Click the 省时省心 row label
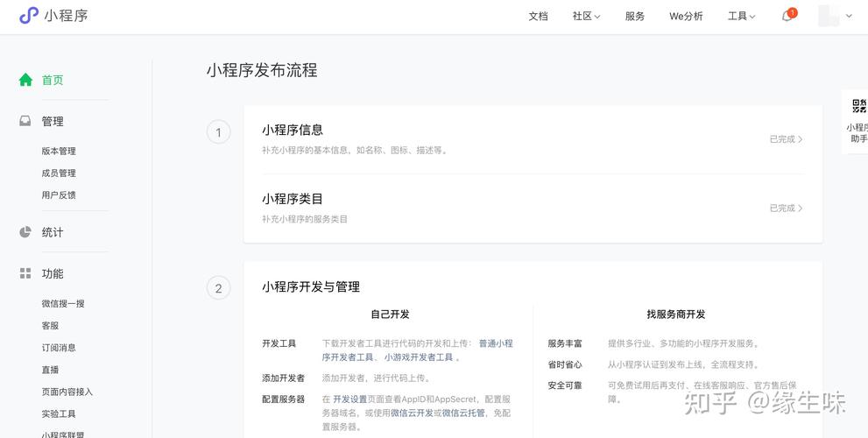 565,365
